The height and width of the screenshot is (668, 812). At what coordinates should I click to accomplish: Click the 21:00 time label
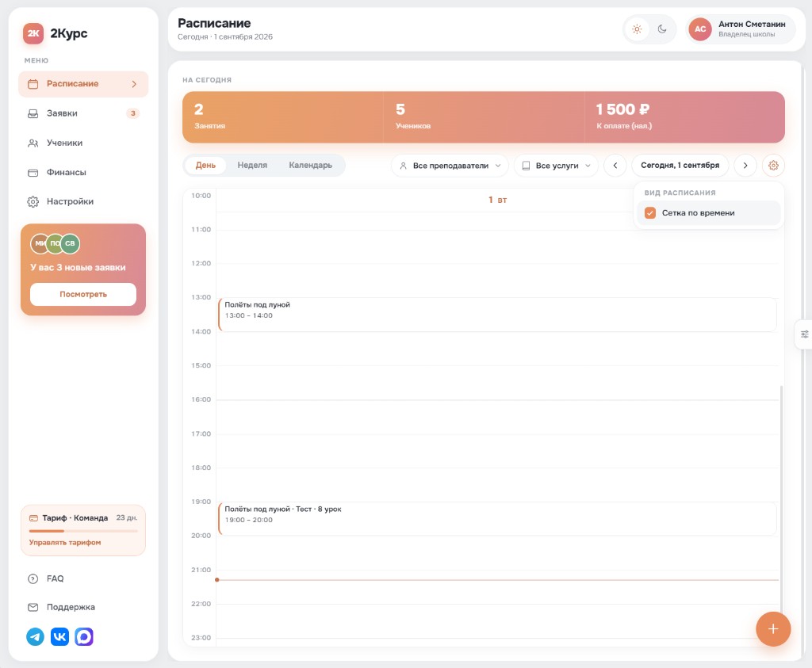(201, 570)
